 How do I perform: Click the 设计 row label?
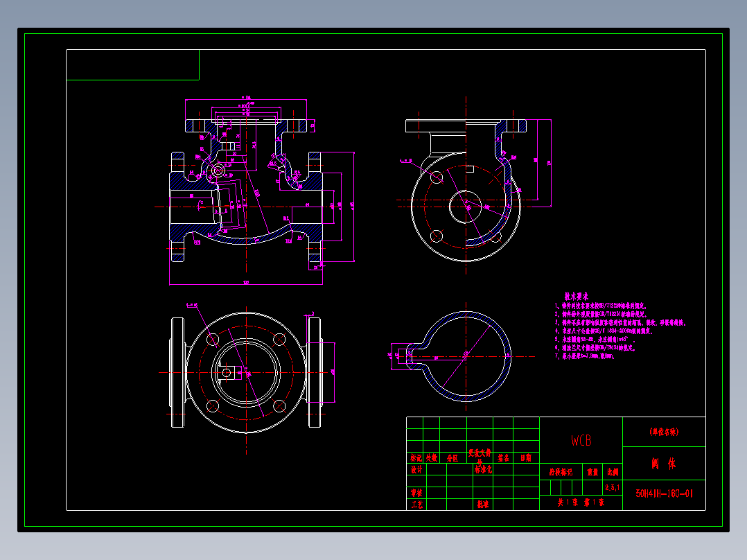[x=416, y=469]
